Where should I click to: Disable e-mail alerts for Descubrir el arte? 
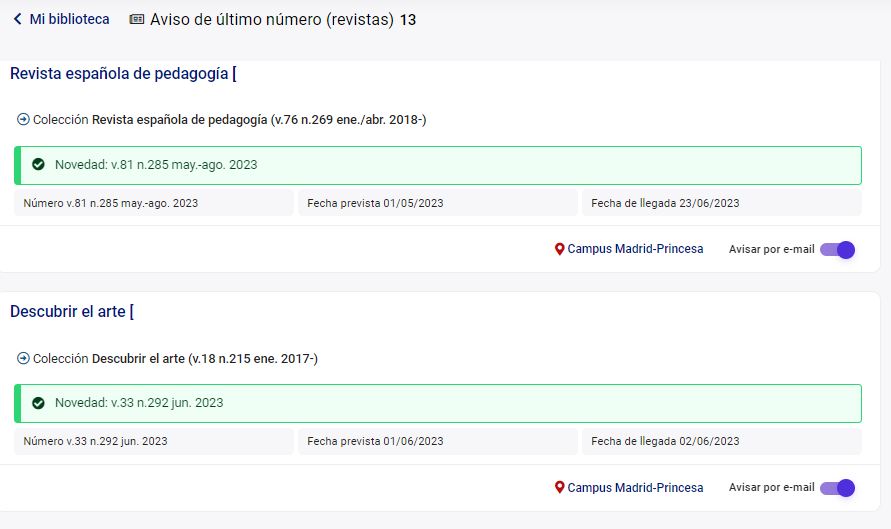point(837,488)
